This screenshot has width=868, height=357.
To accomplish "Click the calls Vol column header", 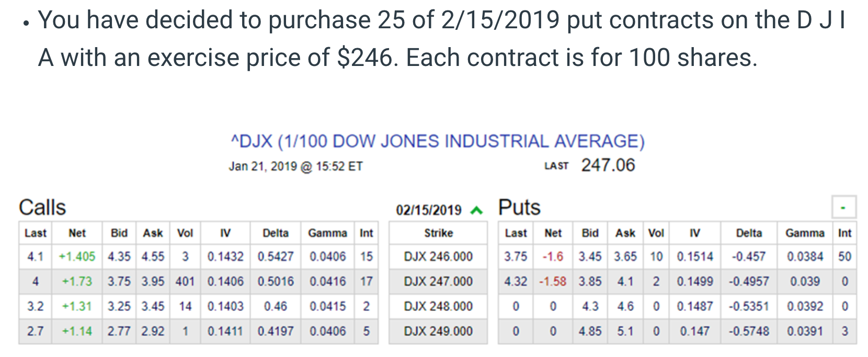I will tap(185, 233).
